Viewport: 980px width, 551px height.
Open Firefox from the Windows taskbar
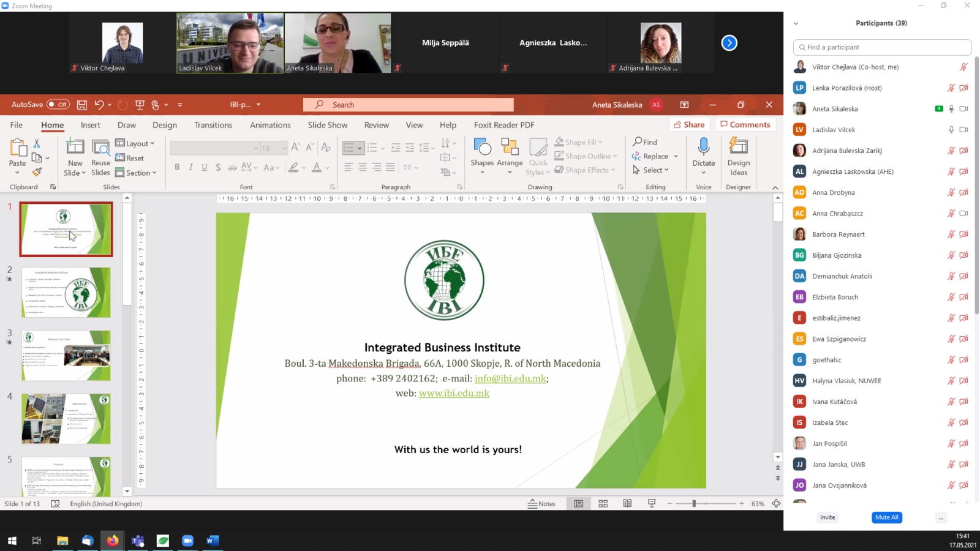(x=113, y=541)
